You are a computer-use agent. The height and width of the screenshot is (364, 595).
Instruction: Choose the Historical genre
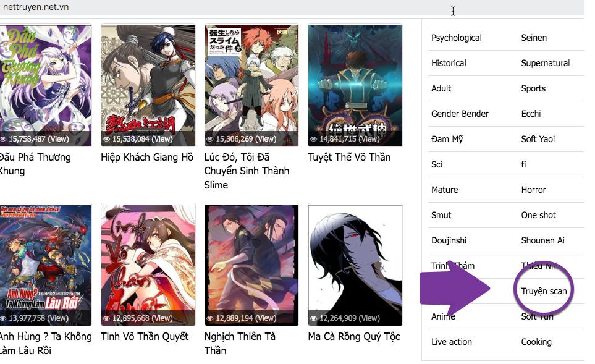point(449,64)
